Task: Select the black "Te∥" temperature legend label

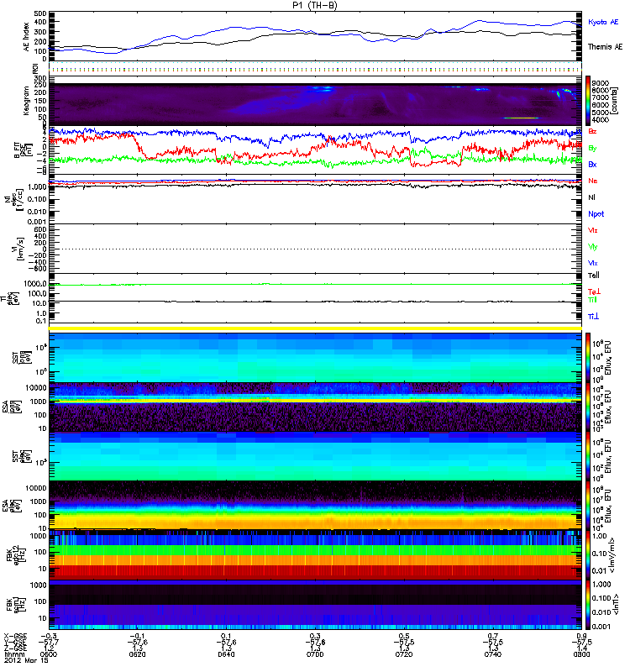Action: click(594, 276)
